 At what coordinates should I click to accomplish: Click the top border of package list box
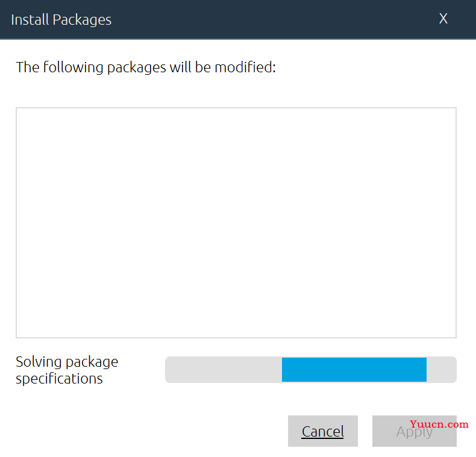point(236,108)
